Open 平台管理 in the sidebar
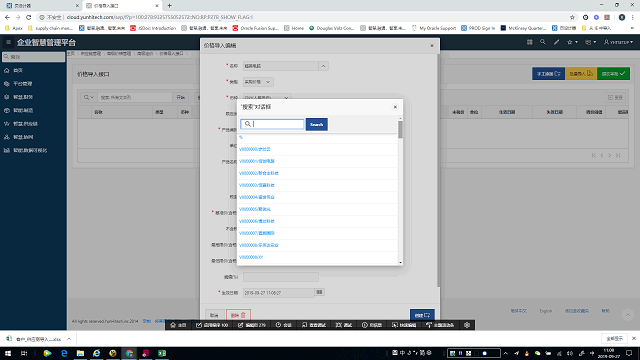 tap(22, 84)
